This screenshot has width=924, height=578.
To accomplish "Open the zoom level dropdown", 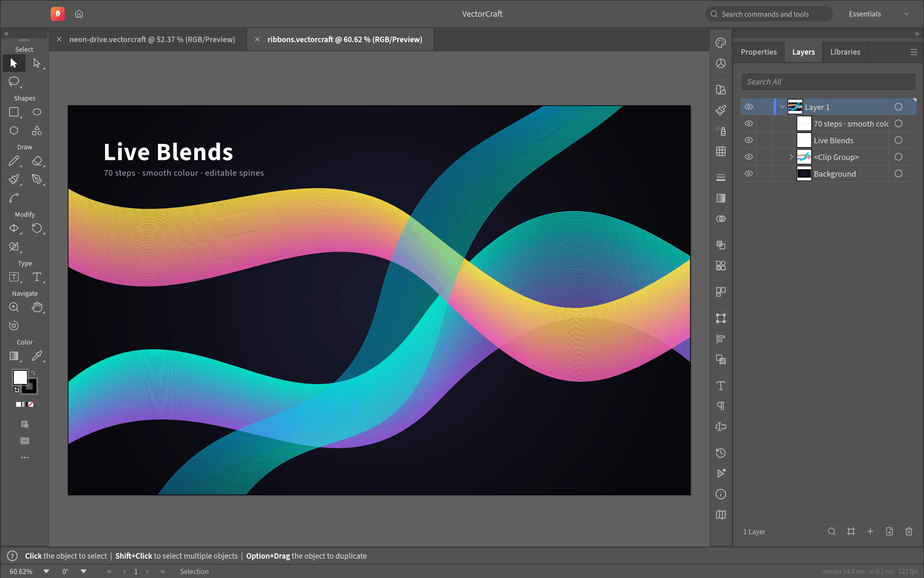I will (x=46, y=571).
